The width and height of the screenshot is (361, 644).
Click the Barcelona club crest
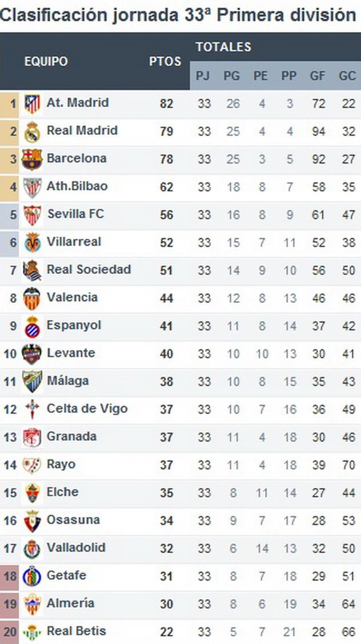click(32, 159)
